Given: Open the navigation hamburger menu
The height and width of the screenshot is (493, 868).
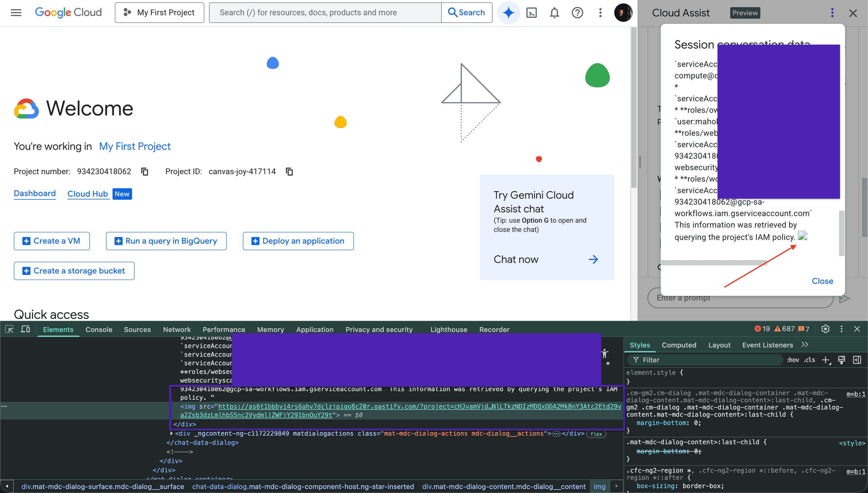Looking at the screenshot, I should point(15,13).
